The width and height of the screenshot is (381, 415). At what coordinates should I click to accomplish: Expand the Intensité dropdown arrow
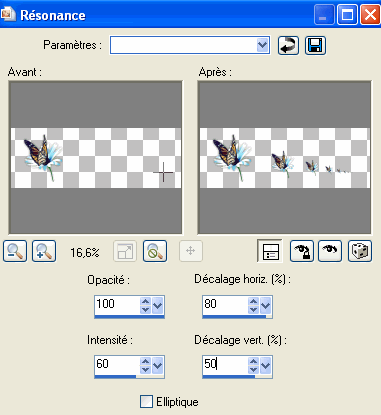158,366
